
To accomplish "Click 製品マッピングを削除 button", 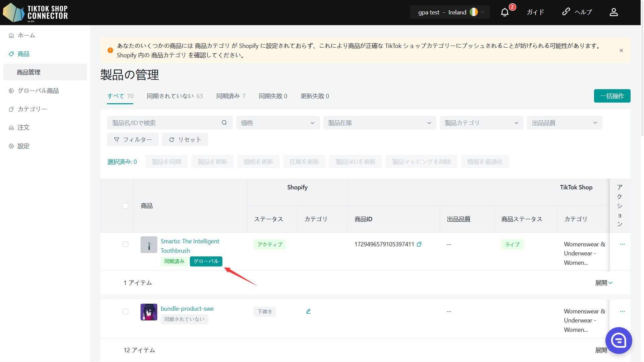I will (x=421, y=162).
